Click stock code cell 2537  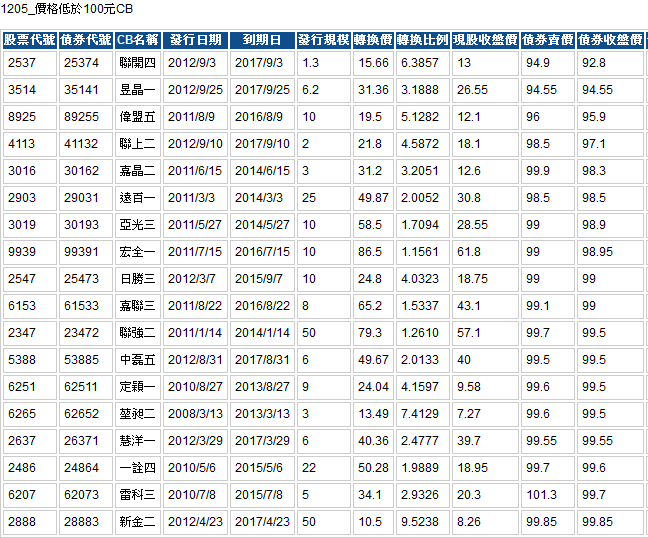click(29, 63)
